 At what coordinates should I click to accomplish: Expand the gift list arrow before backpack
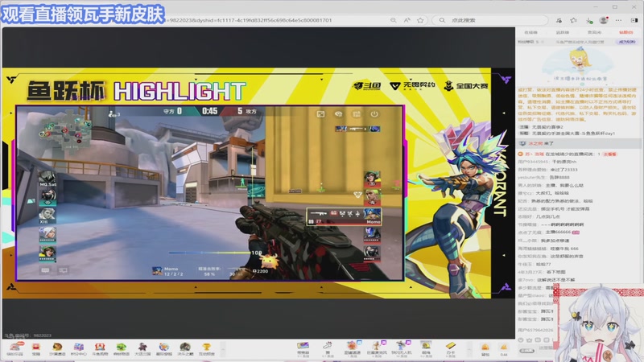point(469,349)
